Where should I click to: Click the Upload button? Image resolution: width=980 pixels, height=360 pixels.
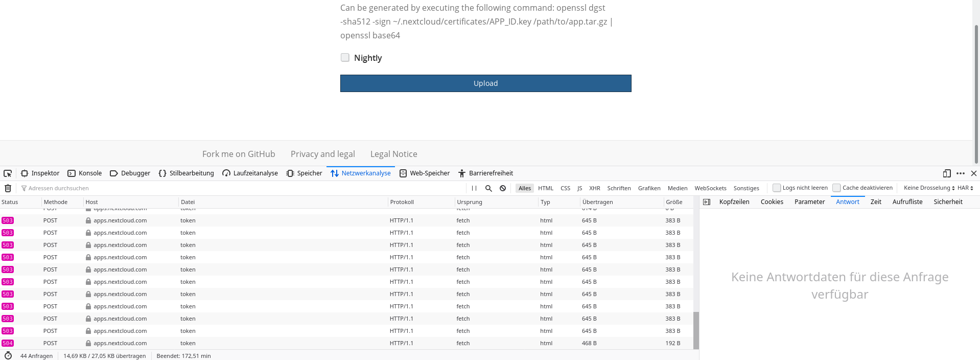[x=485, y=83]
